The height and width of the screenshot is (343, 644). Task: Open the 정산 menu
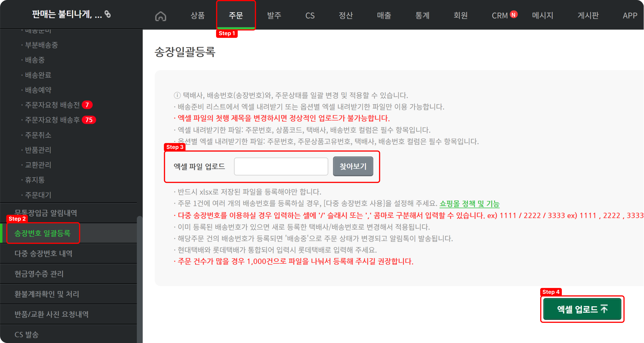[345, 15]
